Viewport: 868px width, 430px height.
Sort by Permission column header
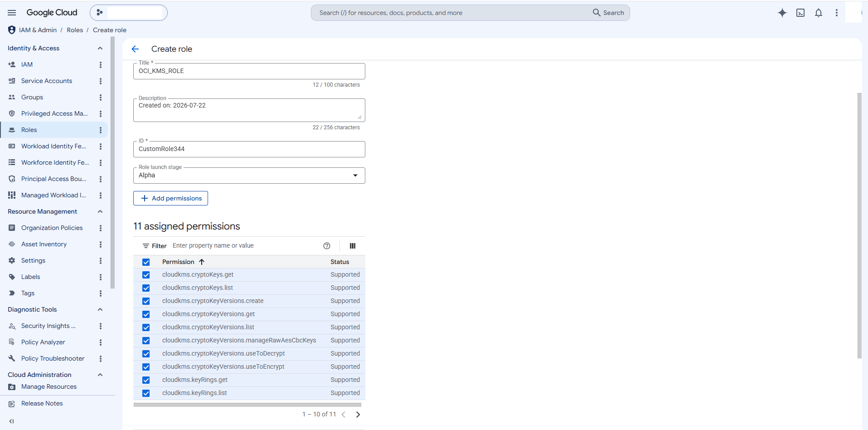tap(184, 262)
